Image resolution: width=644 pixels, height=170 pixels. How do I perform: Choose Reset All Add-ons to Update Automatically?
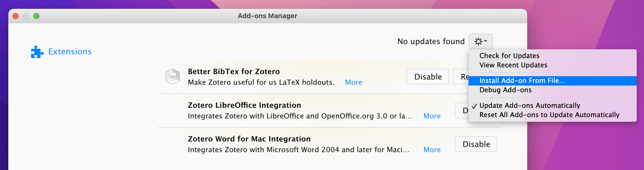click(549, 115)
